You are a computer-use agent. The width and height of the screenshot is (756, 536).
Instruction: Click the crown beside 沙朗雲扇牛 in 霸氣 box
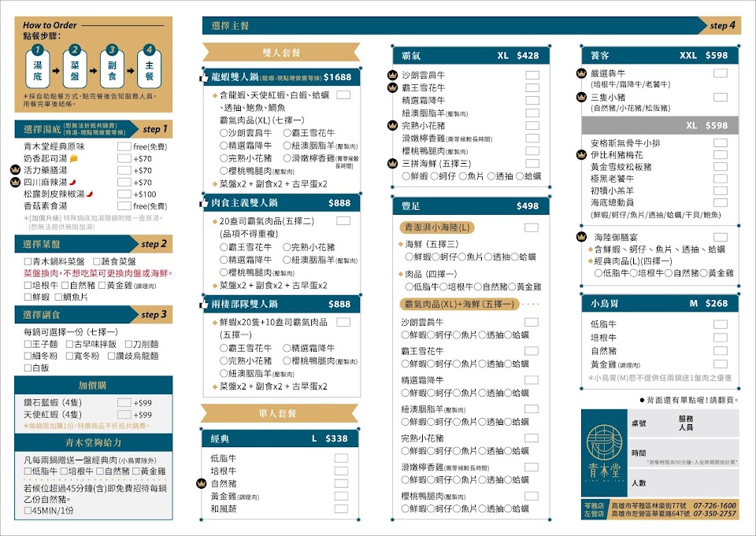pos(392,76)
